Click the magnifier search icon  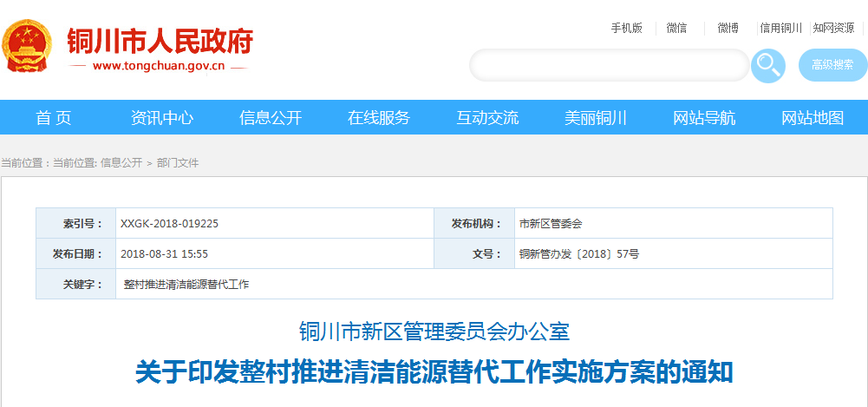coord(767,65)
